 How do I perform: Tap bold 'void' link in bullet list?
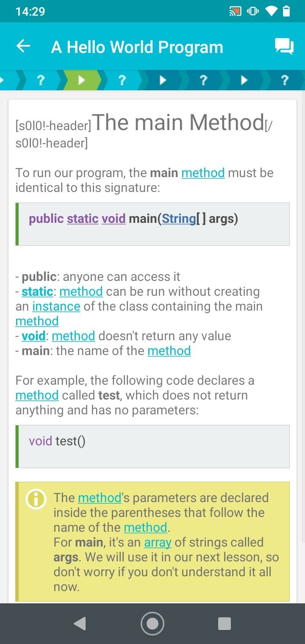33,336
